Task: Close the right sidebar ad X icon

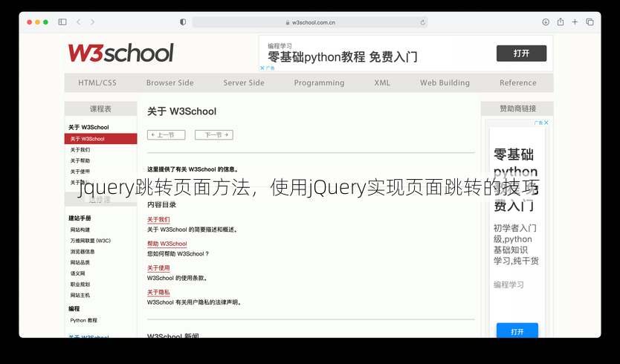Action: point(546,123)
